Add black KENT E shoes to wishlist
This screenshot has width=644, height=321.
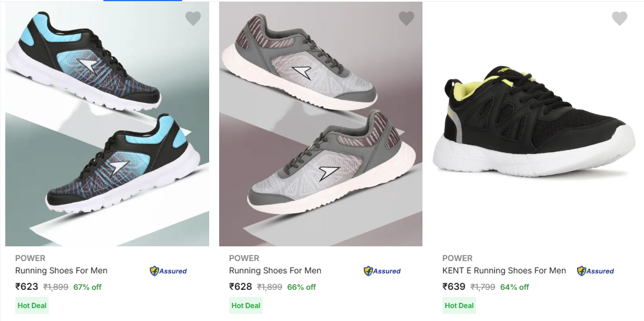619,19
